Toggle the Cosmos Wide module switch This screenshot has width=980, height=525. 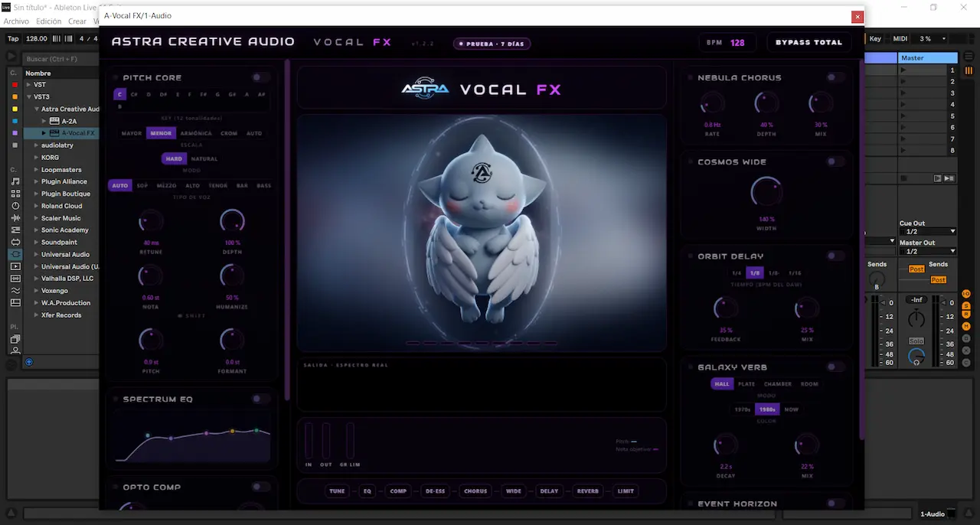[x=835, y=161]
